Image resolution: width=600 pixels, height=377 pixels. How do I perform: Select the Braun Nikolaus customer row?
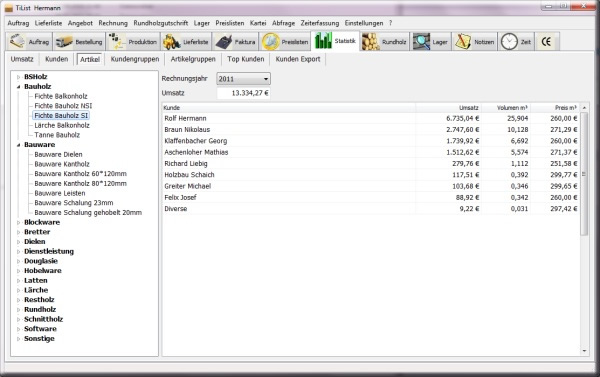coord(370,129)
